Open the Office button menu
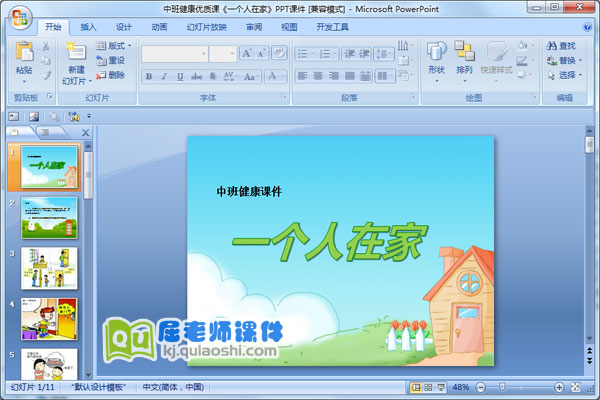The width and height of the screenshot is (600, 400). 20,18
